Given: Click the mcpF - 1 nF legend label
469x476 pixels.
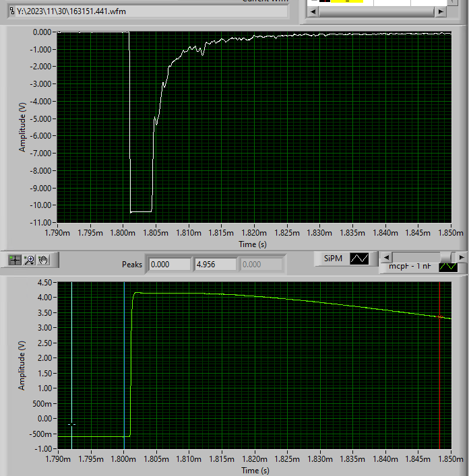Looking at the screenshot, I should 410,266.
